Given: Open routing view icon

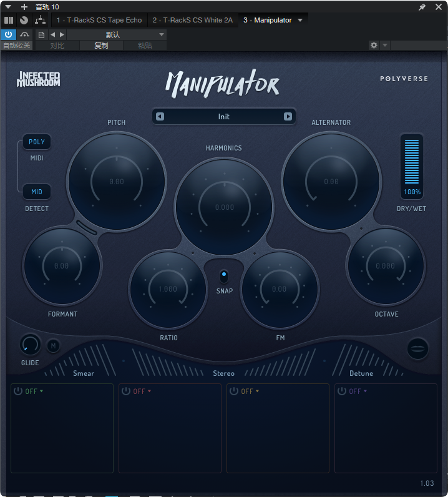Looking at the screenshot, I should [x=40, y=20].
